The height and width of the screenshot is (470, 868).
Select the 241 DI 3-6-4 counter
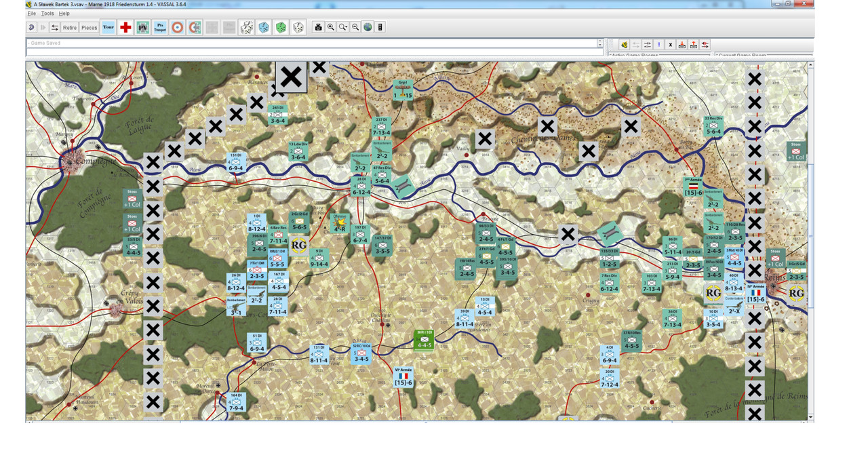point(277,115)
